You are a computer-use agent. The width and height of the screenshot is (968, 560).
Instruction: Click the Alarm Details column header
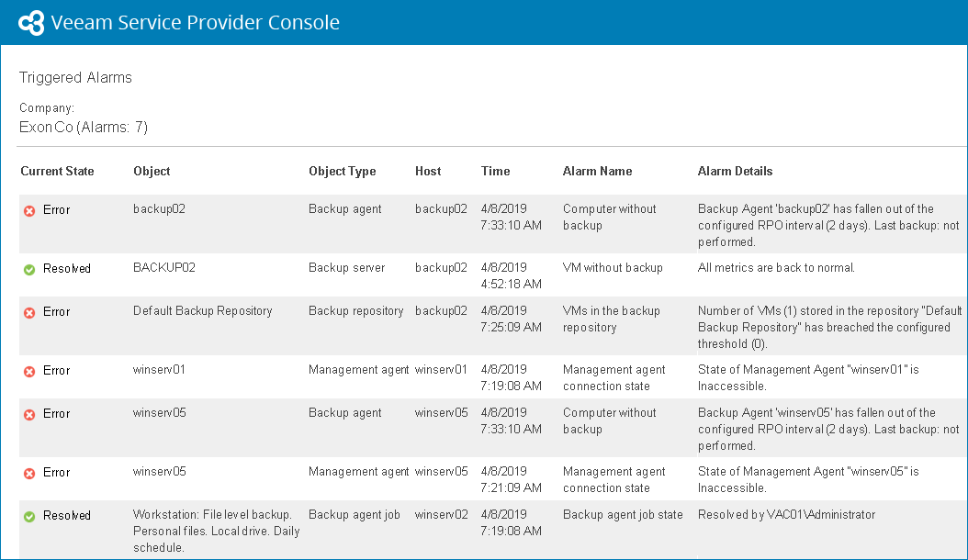[735, 172]
